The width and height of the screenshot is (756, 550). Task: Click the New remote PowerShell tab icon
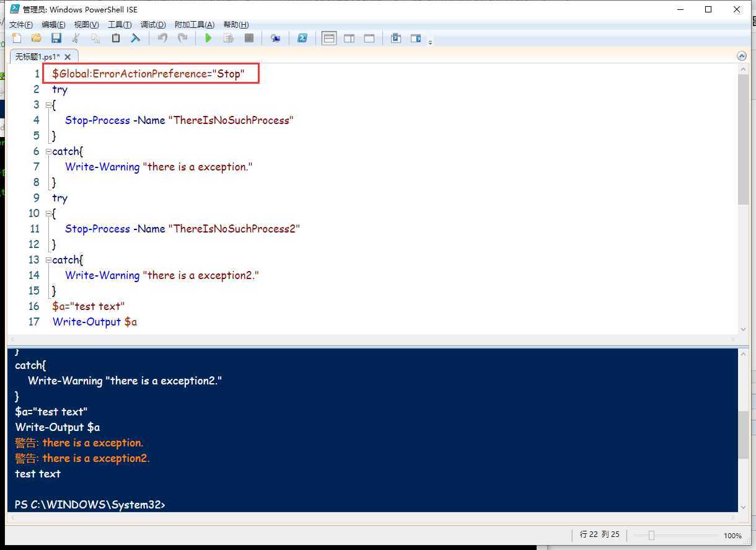[276, 38]
